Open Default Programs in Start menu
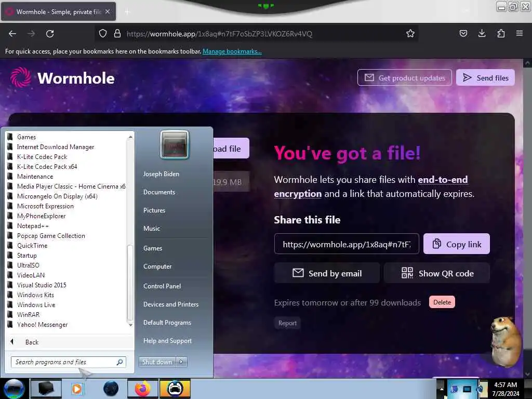Viewport: 532px width, 399px height. [167, 323]
